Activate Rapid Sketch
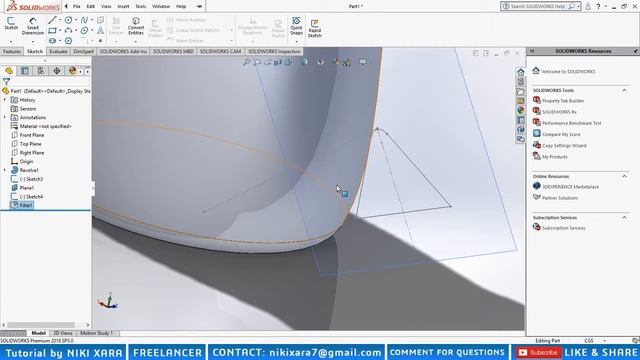Screen dimensions: 640x360 pyautogui.click(x=315, y=28)
